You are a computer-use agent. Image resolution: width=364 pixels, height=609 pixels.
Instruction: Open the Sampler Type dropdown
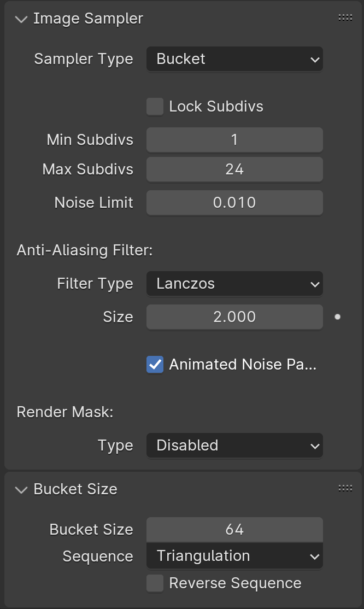(234, 59)
